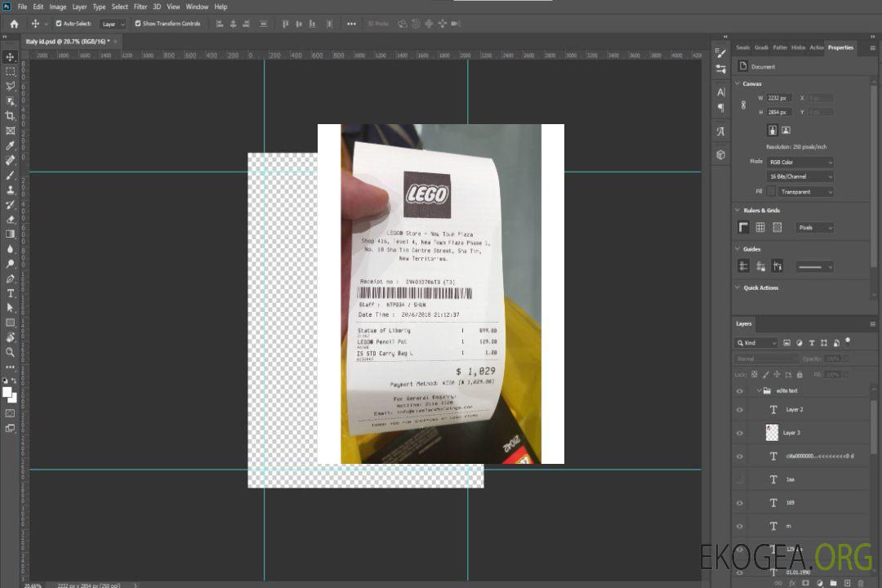Click the options bar three-dots more button
The width and height of the screenshot is (882, 588).
[x=351, y=24]
